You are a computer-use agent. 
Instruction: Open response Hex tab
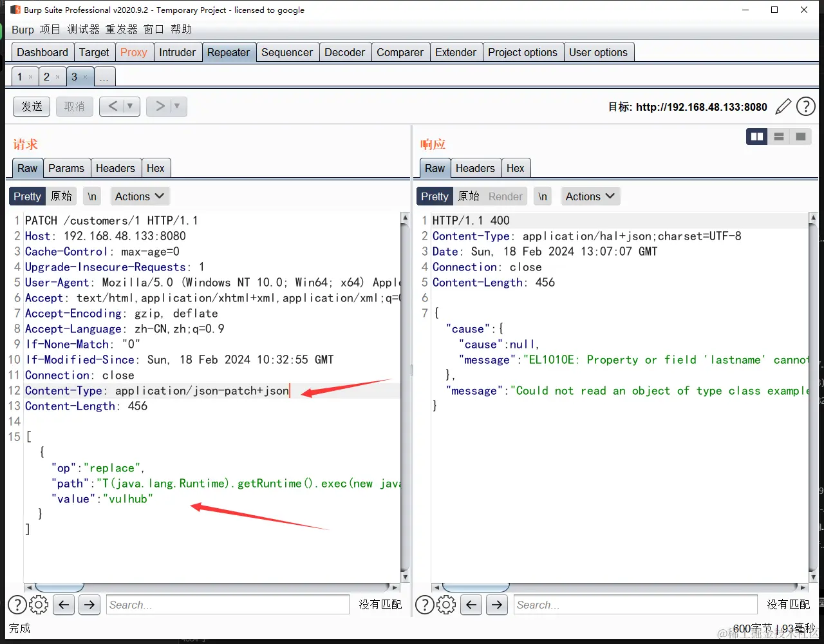coord(515,168)
